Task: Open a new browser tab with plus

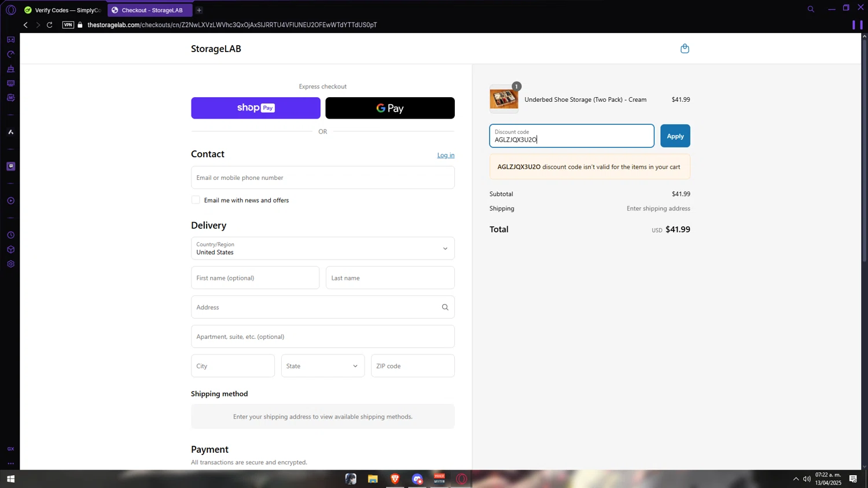Action: tap(199, 10)
